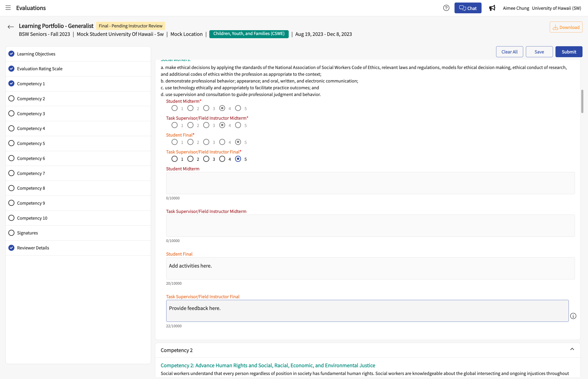The width and height of the screenshot is (588, 379).
Task: Navigate to Competency 7
Action: click(78, 173)
